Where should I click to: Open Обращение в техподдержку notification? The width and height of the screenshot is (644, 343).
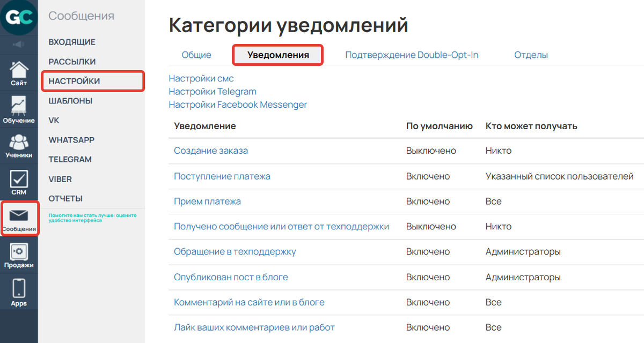click(x=235, y=251)
